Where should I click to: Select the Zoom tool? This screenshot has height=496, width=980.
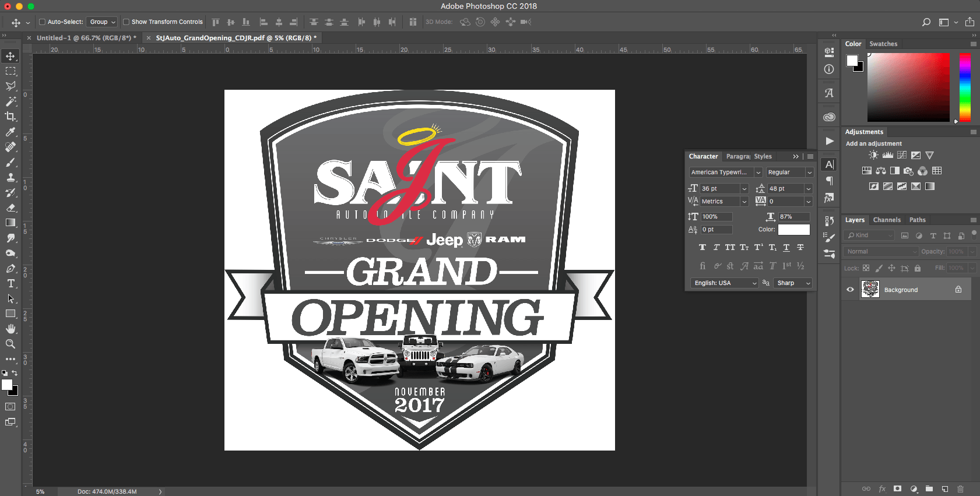tap(10, 344)
